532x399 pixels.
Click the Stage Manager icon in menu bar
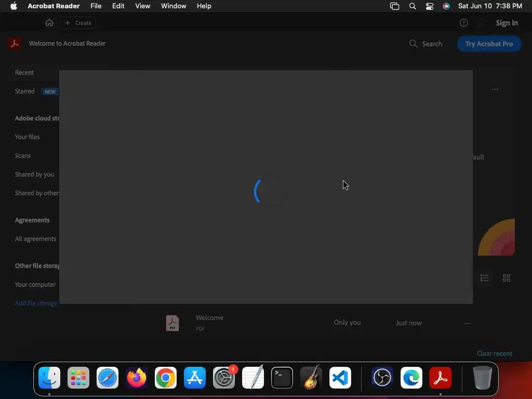tap(394, 6)
